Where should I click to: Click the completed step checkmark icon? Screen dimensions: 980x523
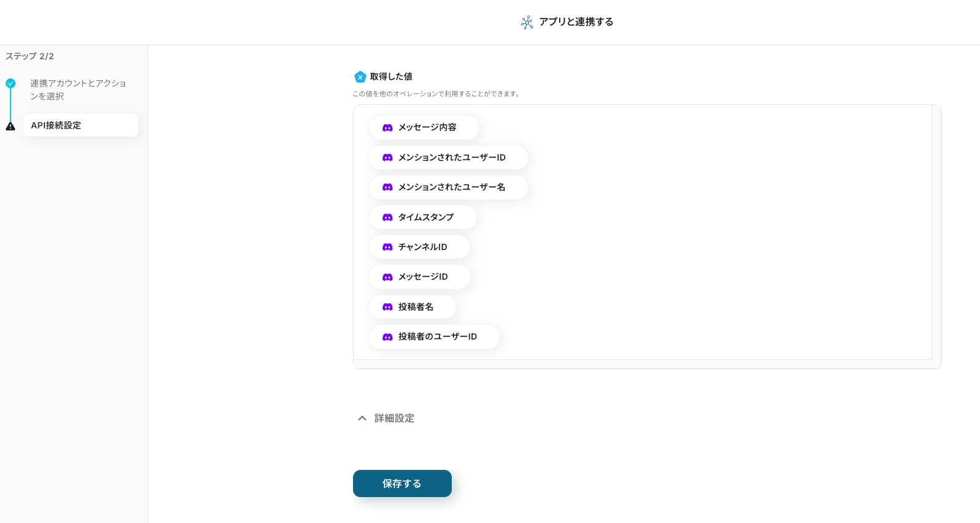coord(10,83)
